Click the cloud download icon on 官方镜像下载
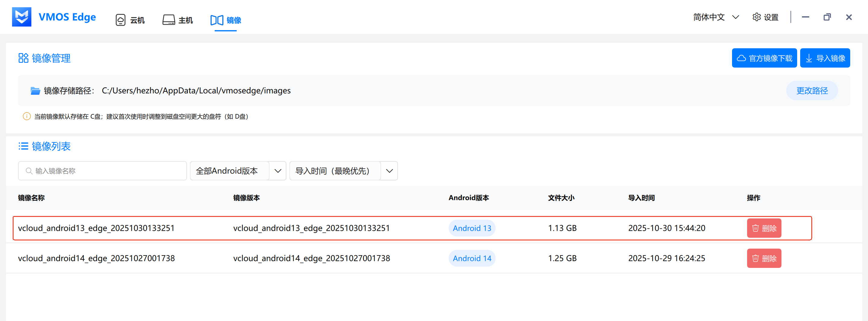The image size is (868, 321). click(742, 58)
